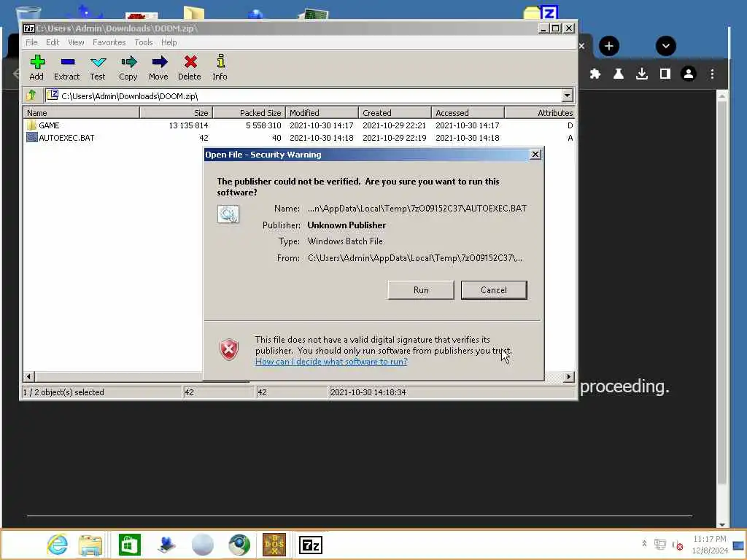747x560 pixels.
Task: Expand the address path dropdown arrow
Action: click(567, 96)
